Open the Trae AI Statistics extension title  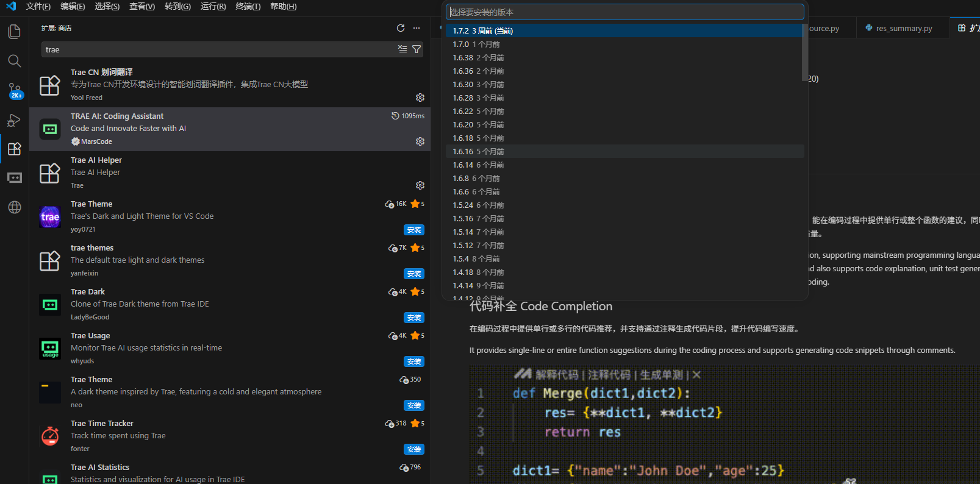100,467
